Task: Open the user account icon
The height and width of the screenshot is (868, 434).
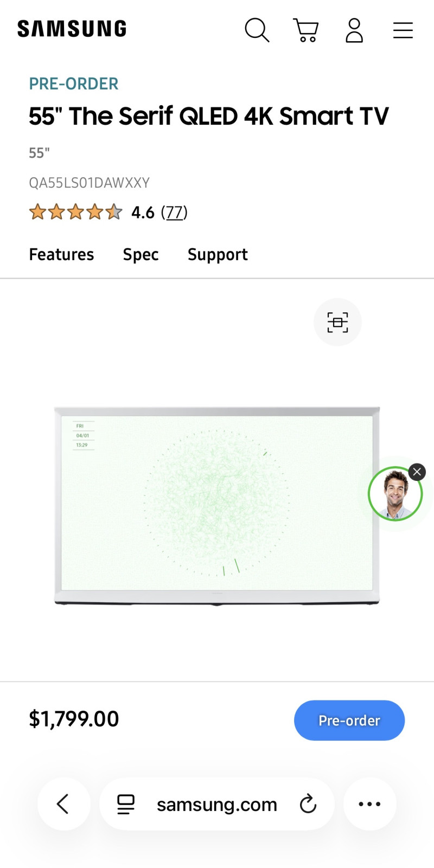Action: click(x=354, y=30)
